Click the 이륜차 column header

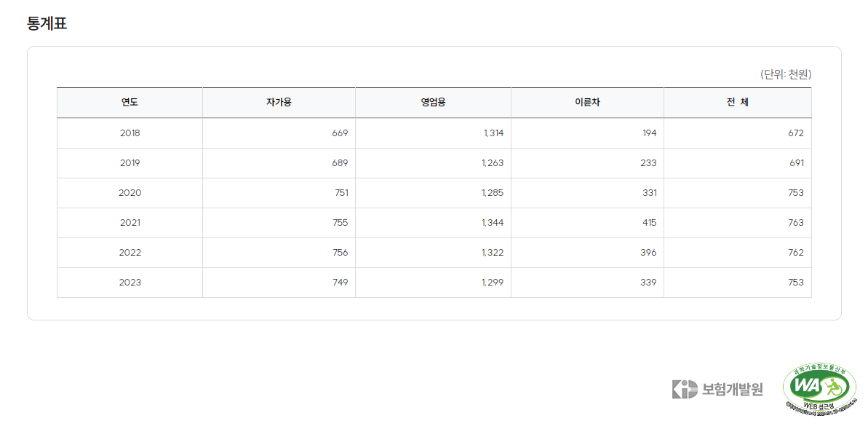coord(587,103)
